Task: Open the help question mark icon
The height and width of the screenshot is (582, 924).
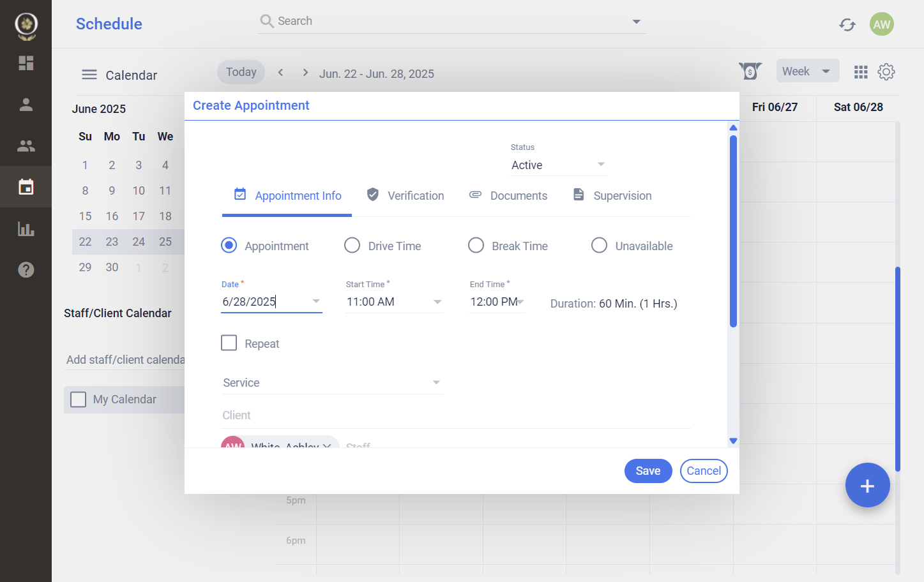Action: pos(26,270)
